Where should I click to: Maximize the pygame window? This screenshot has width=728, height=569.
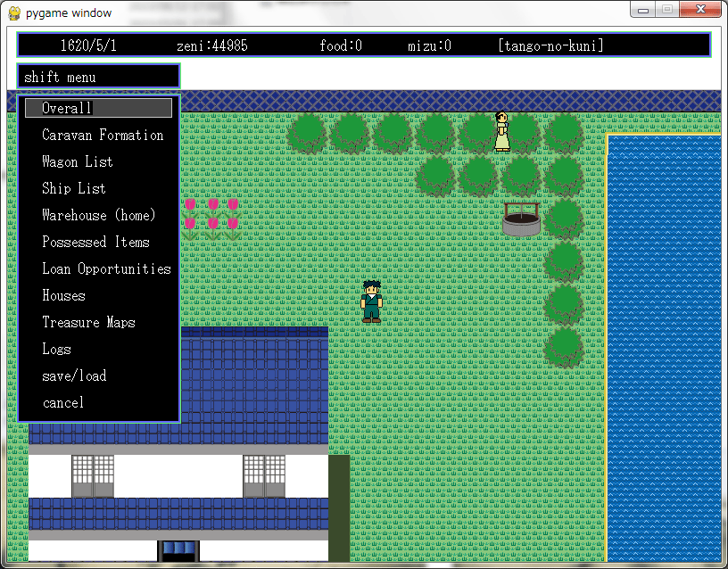point(667,10)
